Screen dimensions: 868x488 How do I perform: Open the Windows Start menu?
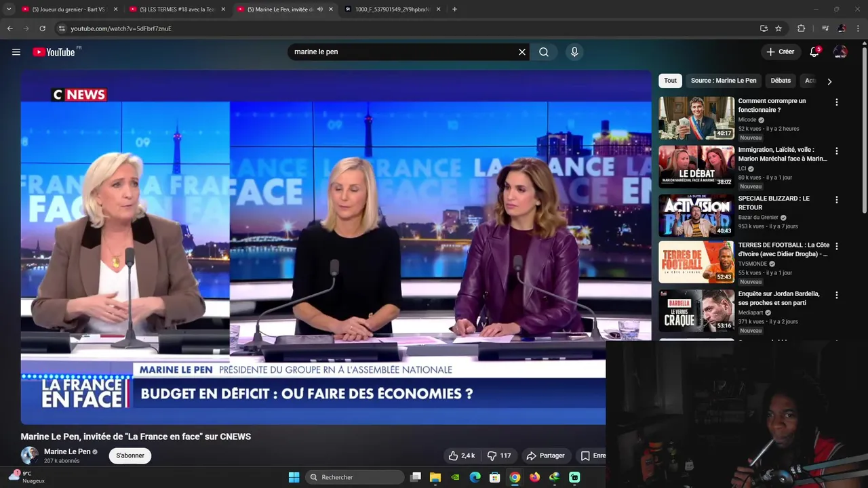[x=294, y=477]
